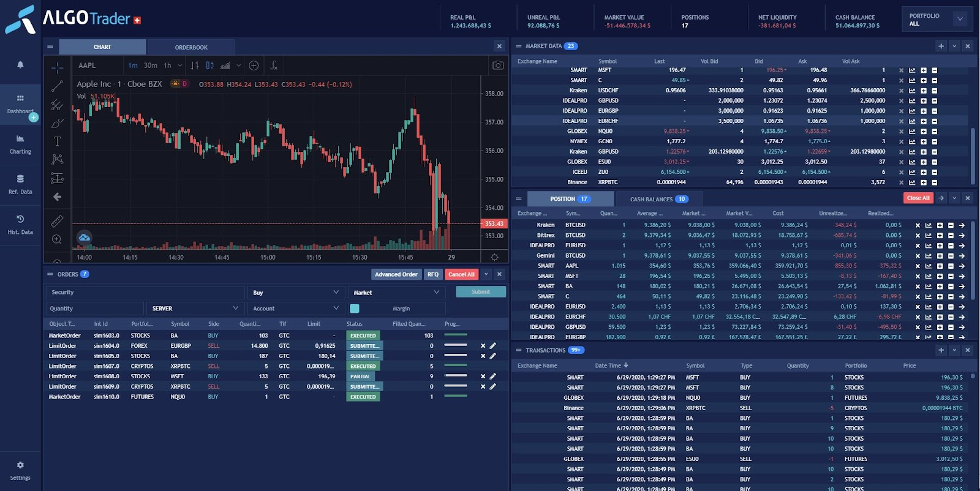Expand the chart interval chevron after 1h
The width and height of the screenshot is (980, 491).
click(180, 66)
